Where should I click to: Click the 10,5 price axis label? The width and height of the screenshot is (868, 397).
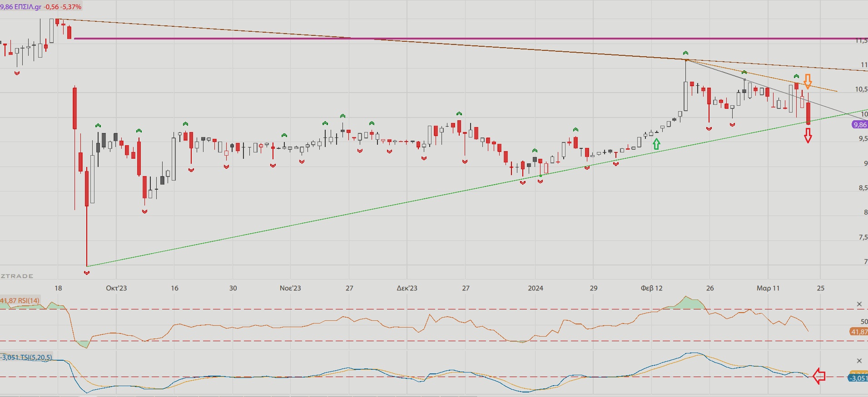(x=861, y=89)
